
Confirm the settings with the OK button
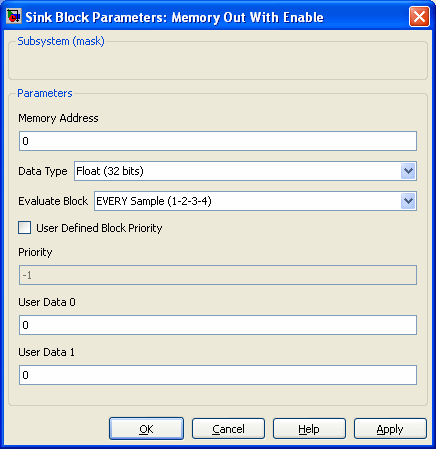click(146, 429)
